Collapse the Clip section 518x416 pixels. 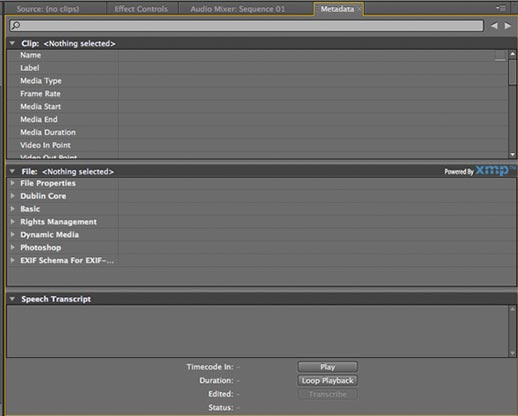coord(12,43)
